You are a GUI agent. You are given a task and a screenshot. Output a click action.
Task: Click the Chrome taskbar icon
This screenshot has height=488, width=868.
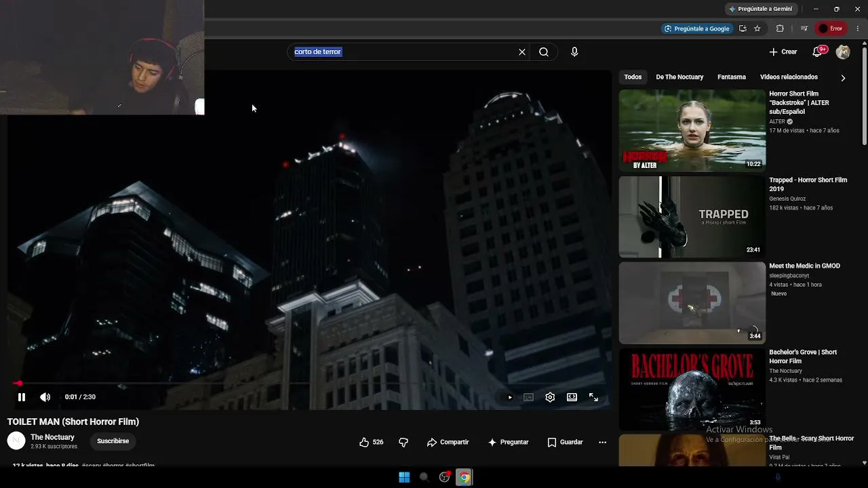pyautogui.click(x=465, y=477)
